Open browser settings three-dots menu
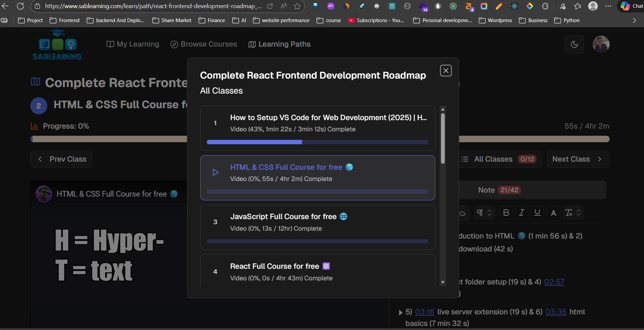 (608, 6)
